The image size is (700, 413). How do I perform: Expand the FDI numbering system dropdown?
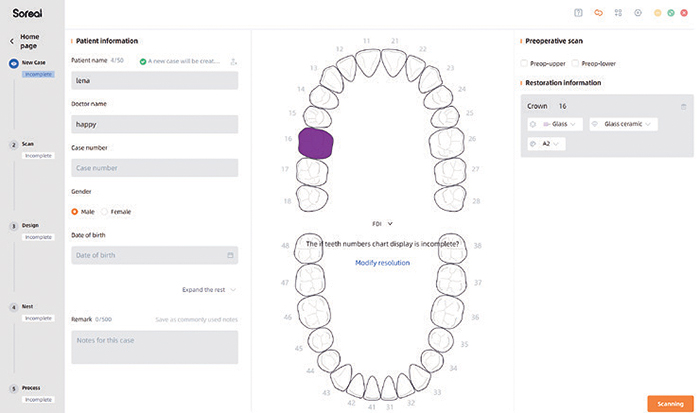pos(383,224)
